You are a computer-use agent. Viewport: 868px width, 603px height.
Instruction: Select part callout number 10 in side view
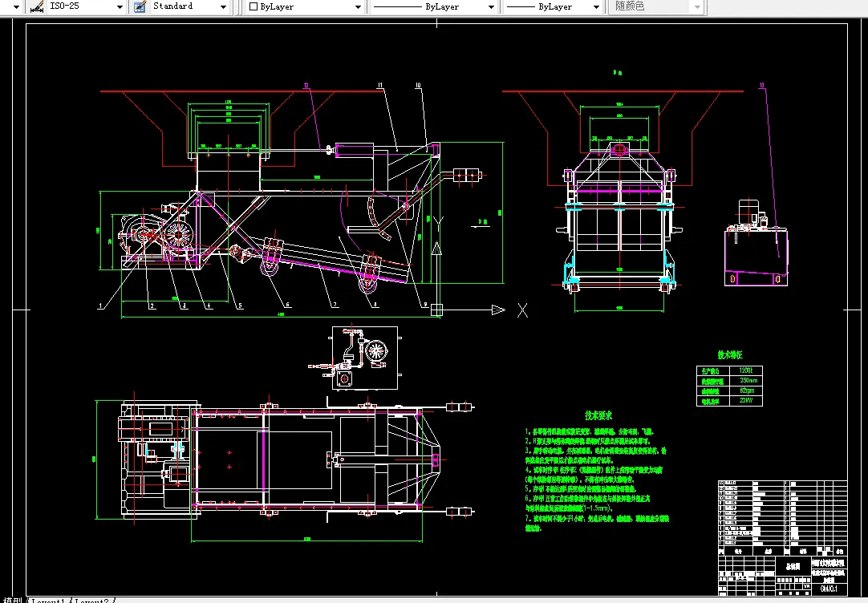pos(418,86)
